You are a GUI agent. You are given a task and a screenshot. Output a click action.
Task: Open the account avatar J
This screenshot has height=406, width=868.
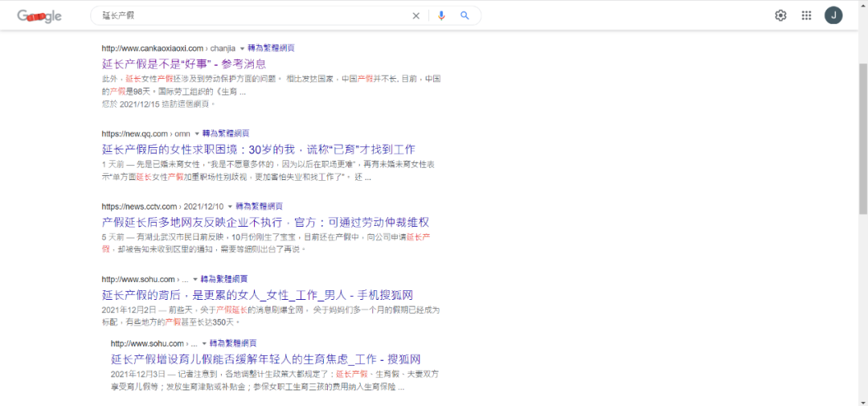pos(833,15)
